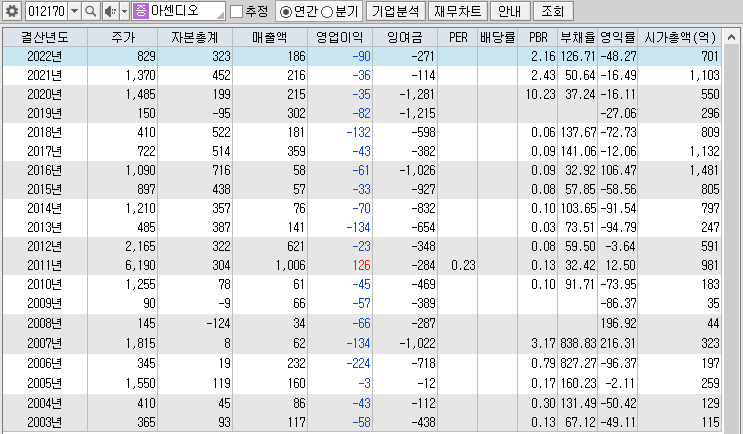Select the 2012년 row label
The height and width of the screenshot is (434, 743).
(45, 246)
